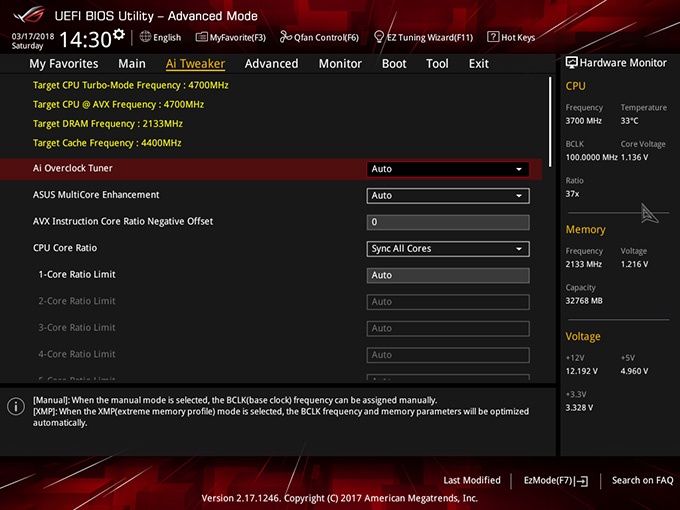Switch to EzMode(F7)
Screen dimensions: 680x510
click(x=556, y=481)
